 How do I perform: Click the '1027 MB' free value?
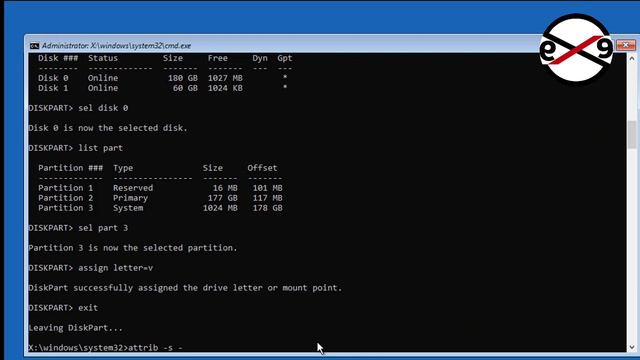pos(225,78)
